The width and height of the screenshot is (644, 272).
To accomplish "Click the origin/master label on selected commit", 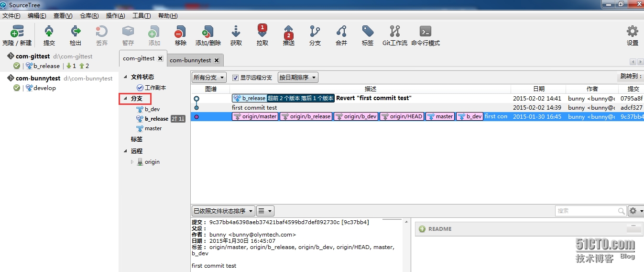I will [255, 116].
